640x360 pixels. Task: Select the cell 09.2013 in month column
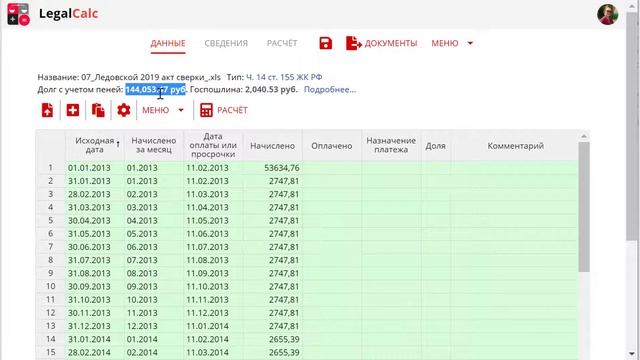click(x=153, y=287)
